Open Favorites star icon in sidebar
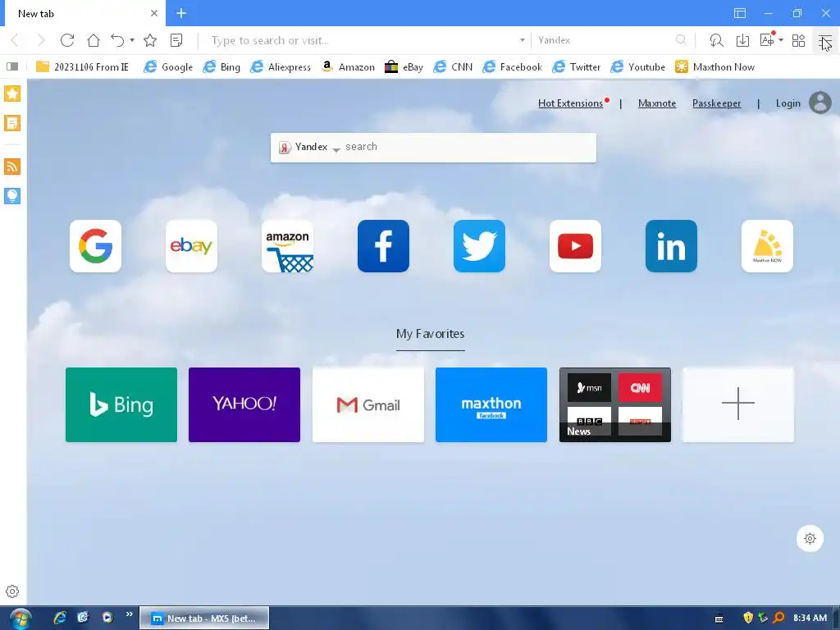840x630 pixels. click(12, 94)
